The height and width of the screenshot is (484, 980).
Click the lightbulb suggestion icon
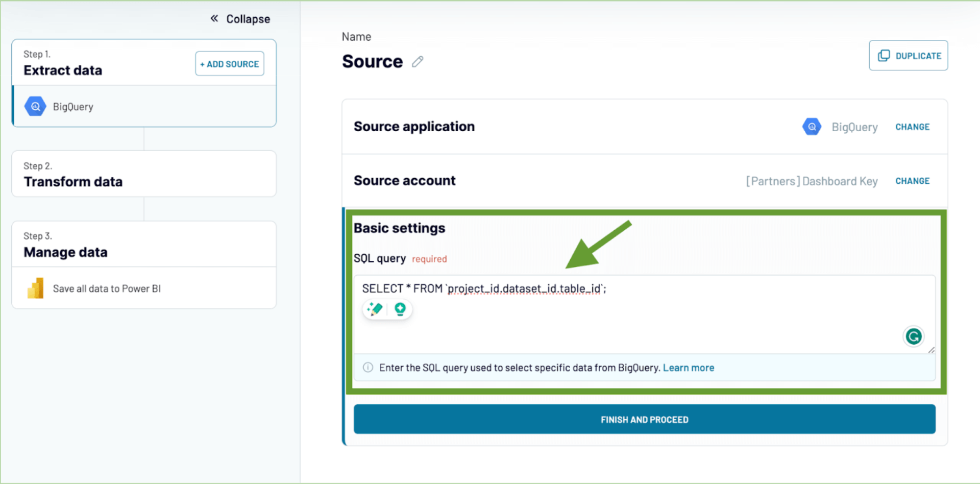(x=400, y=309)
